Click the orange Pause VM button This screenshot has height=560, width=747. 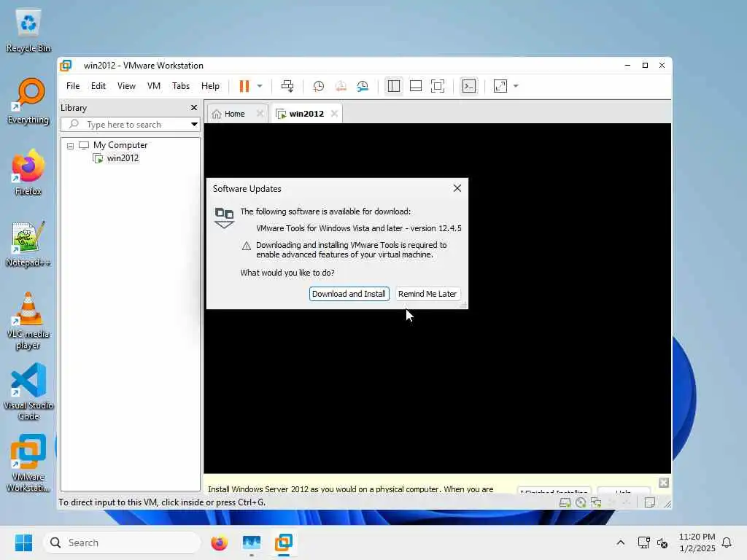click(244, 86)
